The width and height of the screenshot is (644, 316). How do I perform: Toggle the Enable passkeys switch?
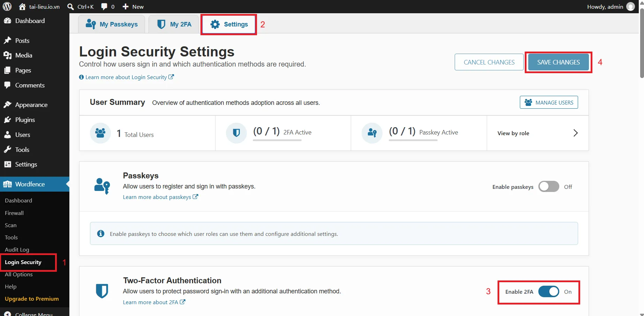click(549, 187)
